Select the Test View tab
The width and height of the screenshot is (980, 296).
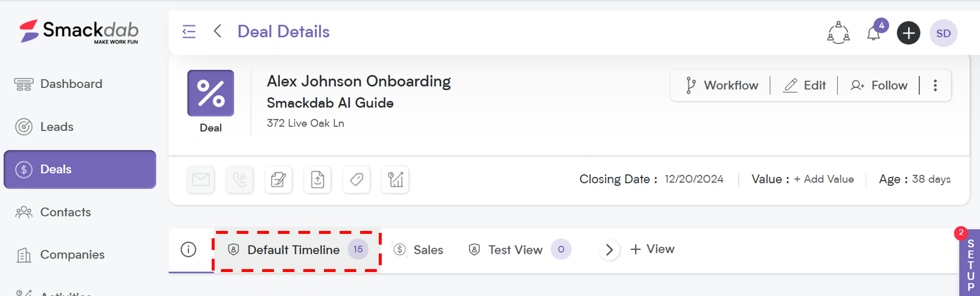[519, 250]
